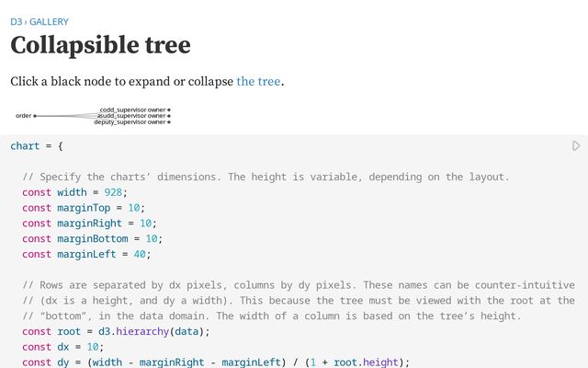Place cursor on "chart = {" line
The image size is (588, 368).
pos(36,145)
